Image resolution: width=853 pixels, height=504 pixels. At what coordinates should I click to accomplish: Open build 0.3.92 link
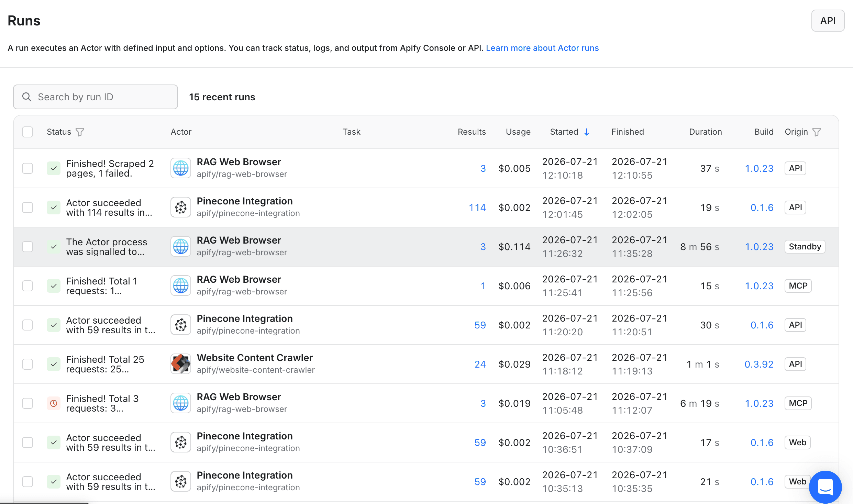[x=759, y=364]
